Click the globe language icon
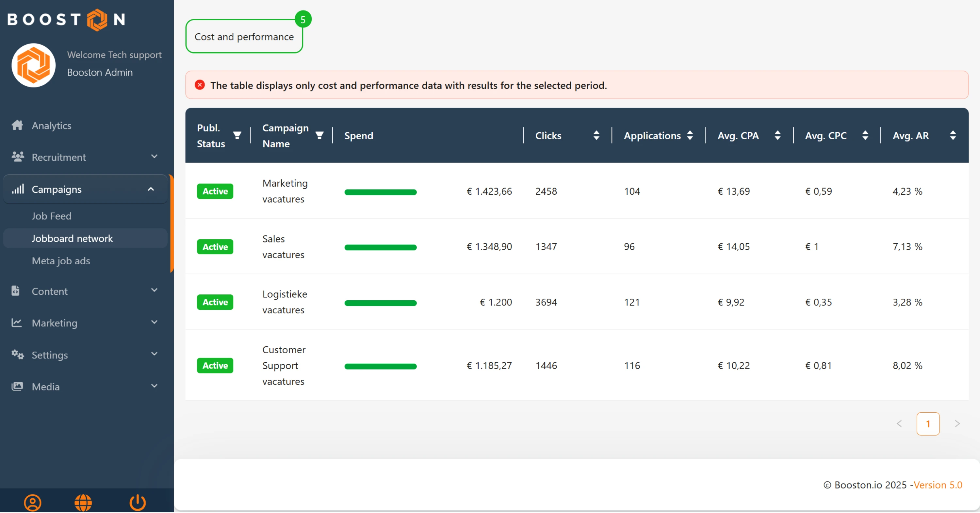The image size is (980, 513). [x=83, y=502]
